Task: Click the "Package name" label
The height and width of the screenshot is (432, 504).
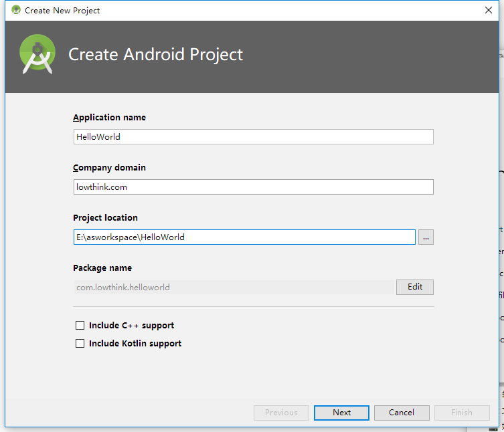Action: click(102, 268)
